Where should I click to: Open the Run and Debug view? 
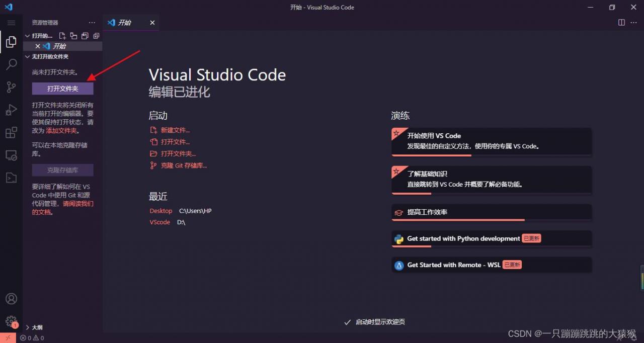click(11, 110)
